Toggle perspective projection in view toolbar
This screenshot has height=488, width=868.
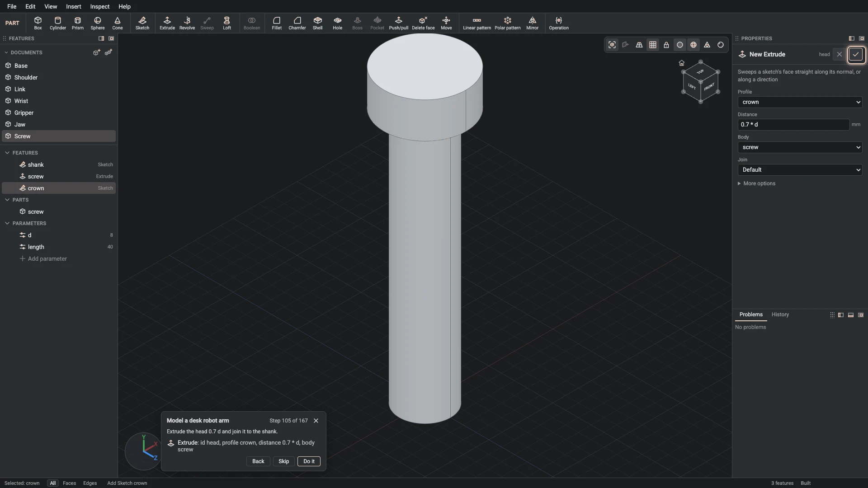point(639,45)
